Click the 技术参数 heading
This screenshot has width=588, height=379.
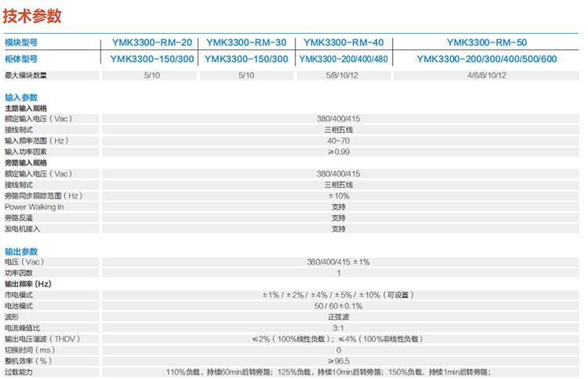(32, 16)
